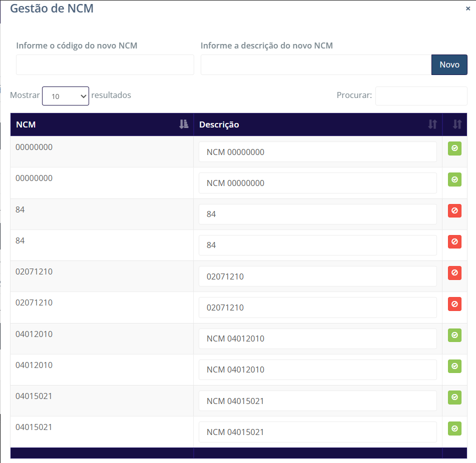Screen dimensions: 476x463
Task: Focus the new NCM description input field
Action: tap(316, 65)
